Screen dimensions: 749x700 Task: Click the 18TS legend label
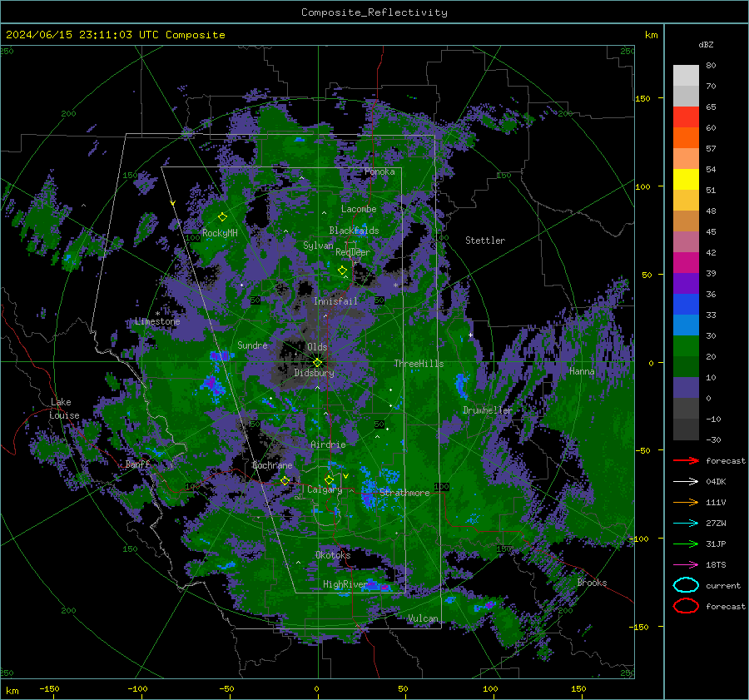[x=716, y=565]
